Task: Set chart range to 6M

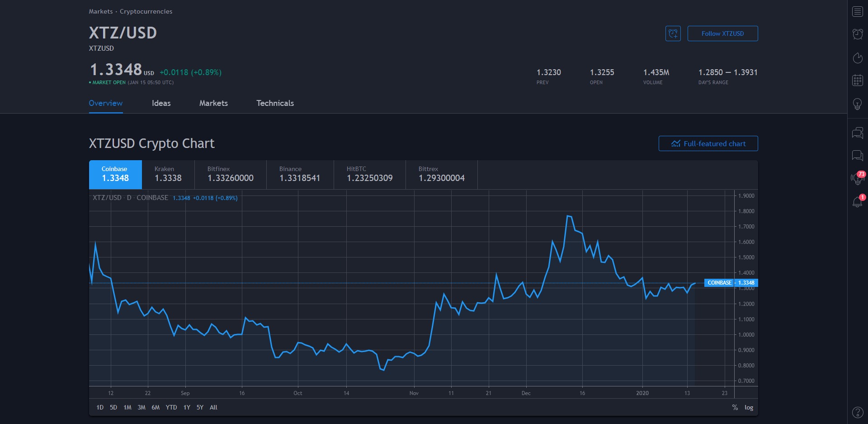Action: (156, 407)
